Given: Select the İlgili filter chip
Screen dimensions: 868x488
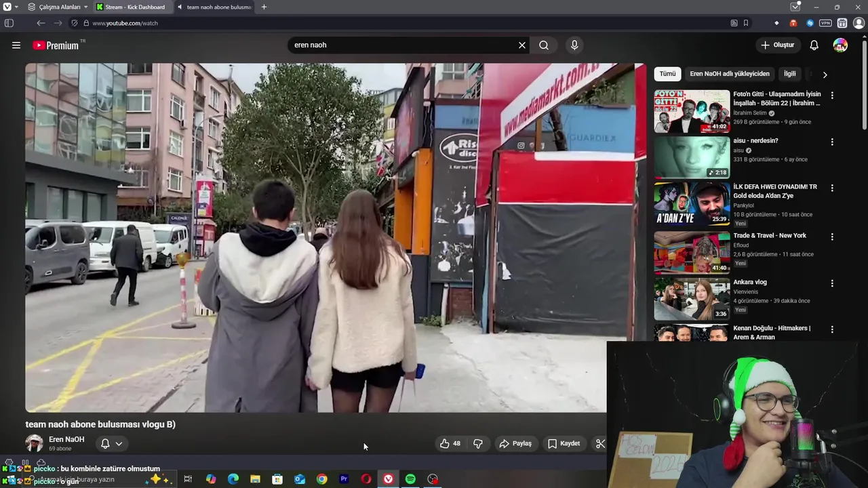Looking at the screenshot, I should [790, 74].
